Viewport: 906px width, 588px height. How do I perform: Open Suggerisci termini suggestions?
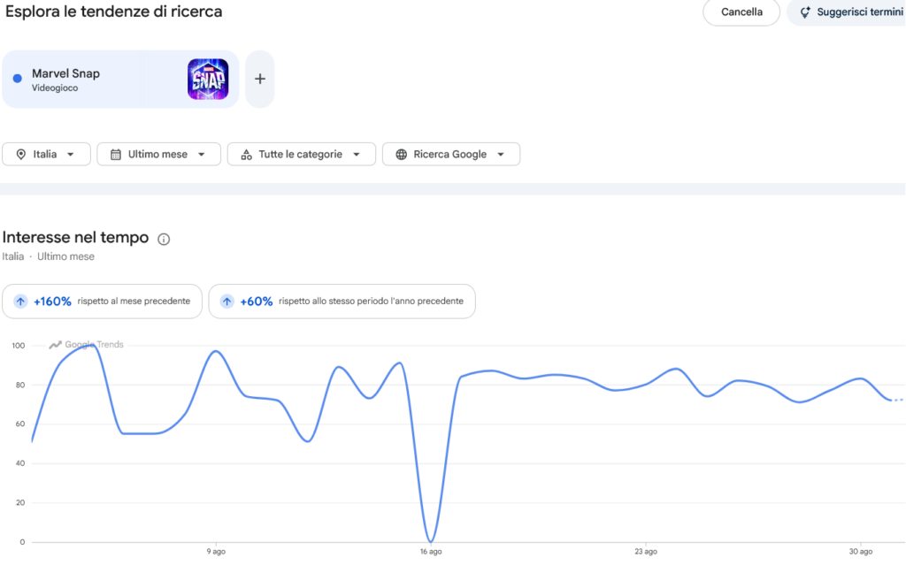(x=847, y=12)
